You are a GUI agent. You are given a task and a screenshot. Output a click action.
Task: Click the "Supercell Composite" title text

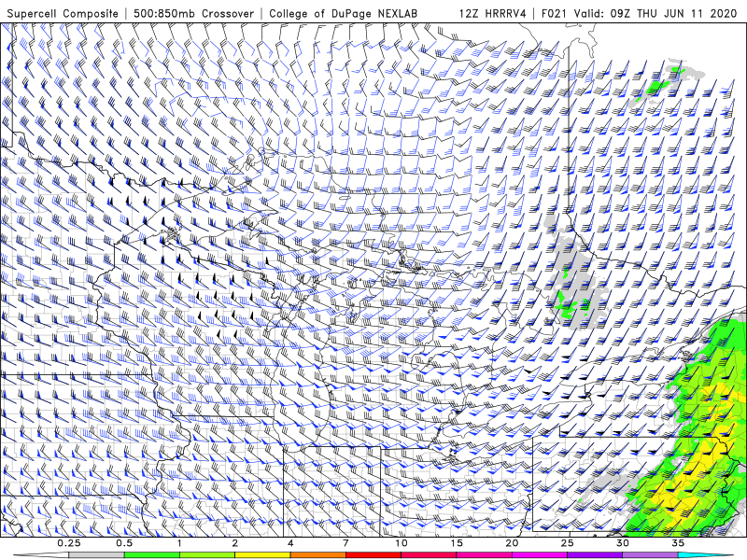coord(63,13)
